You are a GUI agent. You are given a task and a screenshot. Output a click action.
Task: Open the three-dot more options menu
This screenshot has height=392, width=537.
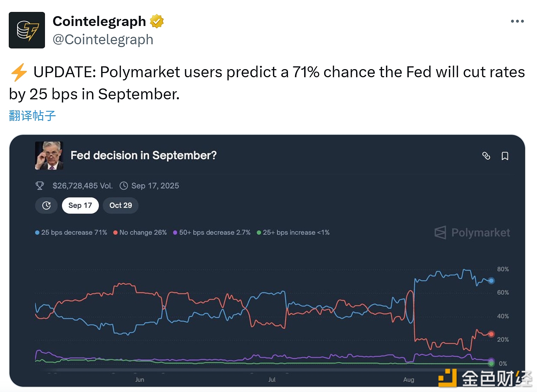pyautogui.click(x=517, y=21)
